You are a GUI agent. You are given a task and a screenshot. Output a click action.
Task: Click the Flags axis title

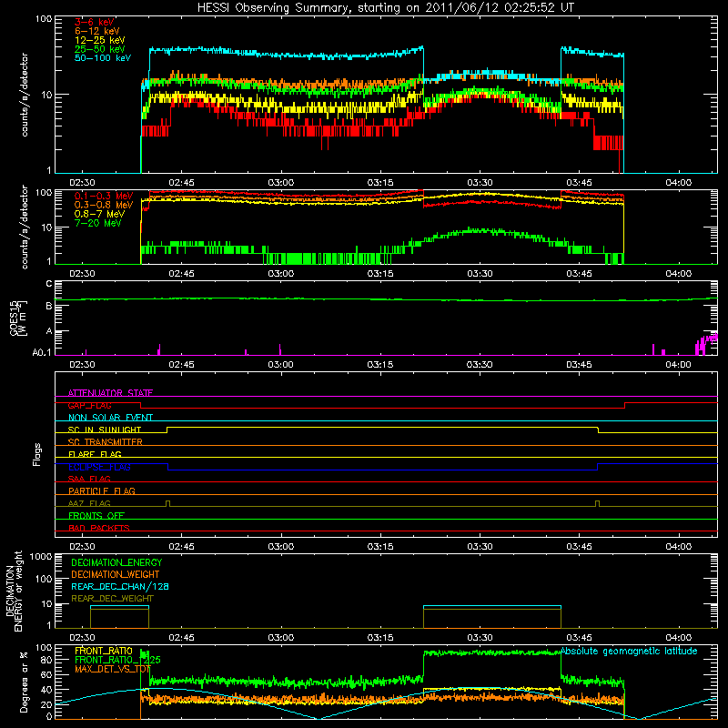[x=37, y=454]
